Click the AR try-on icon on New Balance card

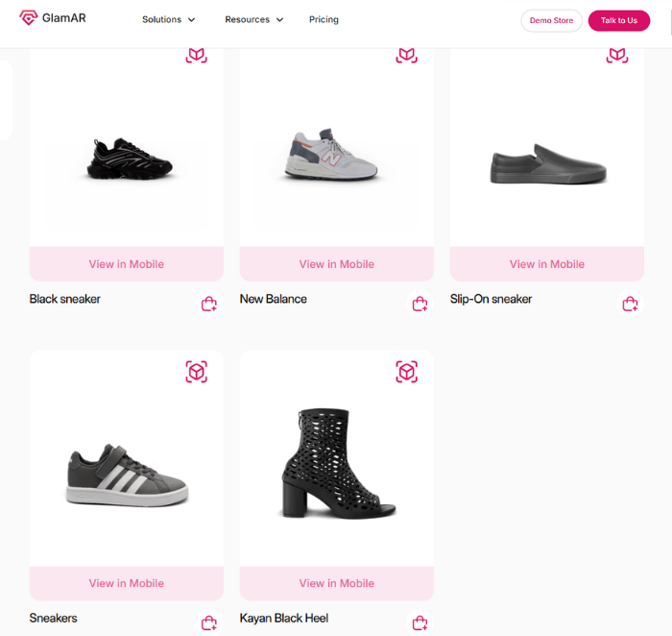pyautogui.click(x=407, y=56)
